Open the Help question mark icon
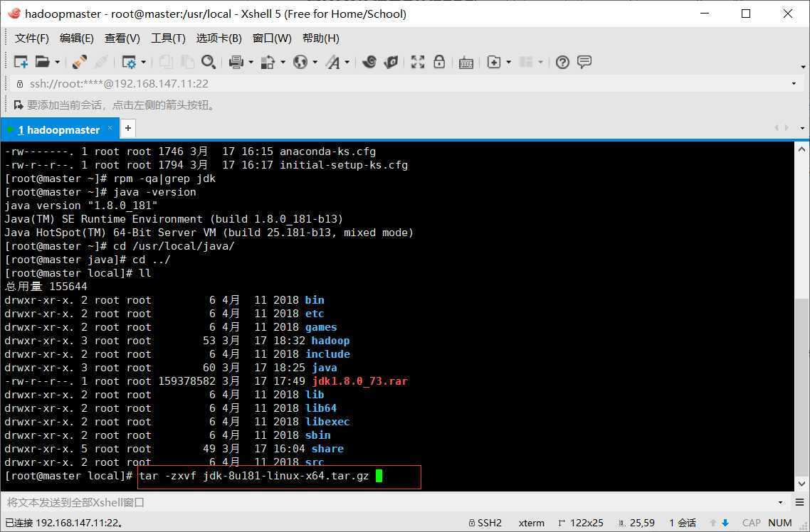Viewport: 810px width, 532px height. 562,62
